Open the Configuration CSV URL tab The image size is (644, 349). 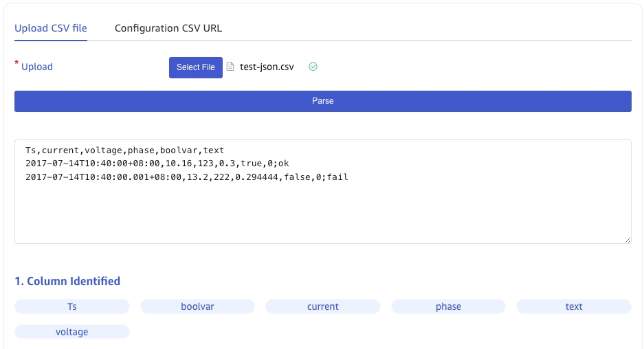[168, 28]
